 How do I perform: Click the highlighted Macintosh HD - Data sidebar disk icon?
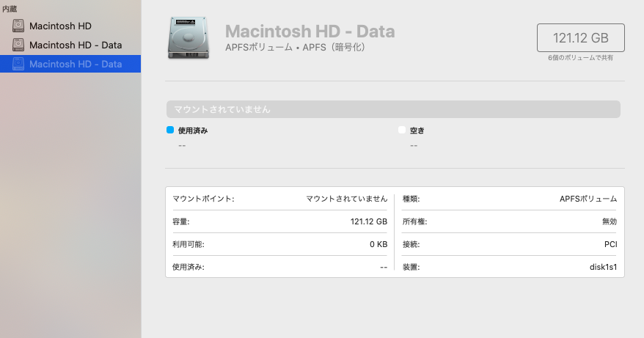[19, 64]
